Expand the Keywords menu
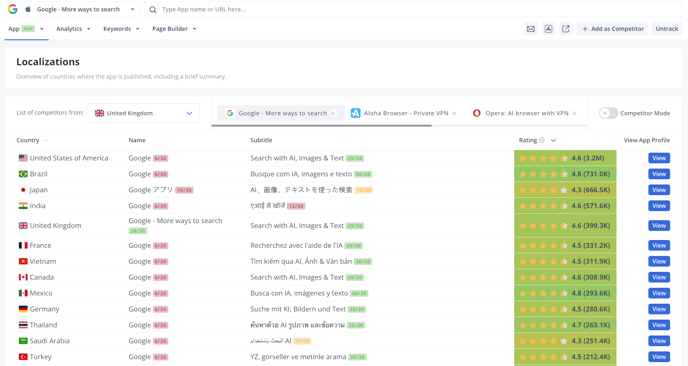The height and width of the screenshot is (366, 688). click(x=121, y=29)
